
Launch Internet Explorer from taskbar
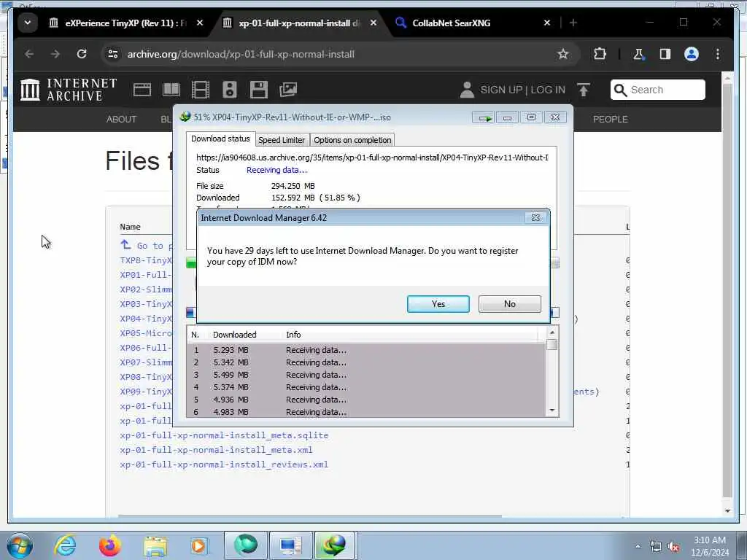[64, 545]
